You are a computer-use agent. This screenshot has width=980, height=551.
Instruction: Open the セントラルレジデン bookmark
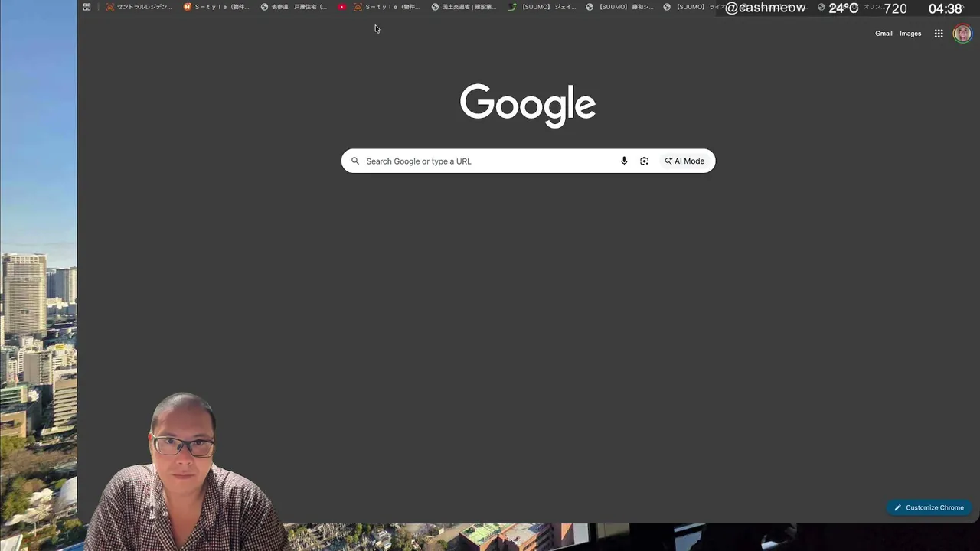139,7
